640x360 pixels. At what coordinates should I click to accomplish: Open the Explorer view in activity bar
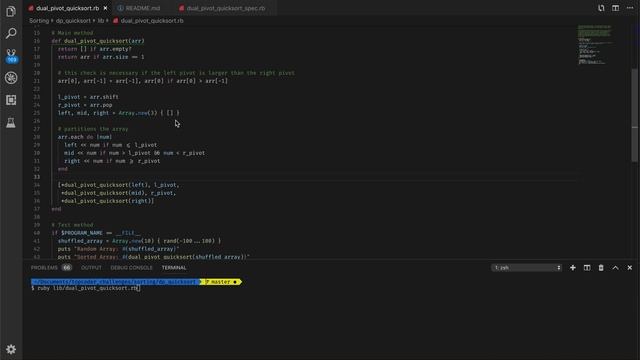point(11,11)
